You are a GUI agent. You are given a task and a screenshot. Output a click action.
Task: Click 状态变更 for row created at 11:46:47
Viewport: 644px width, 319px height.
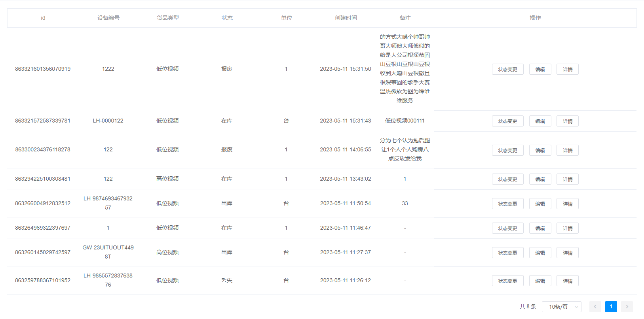coord(507,228)
